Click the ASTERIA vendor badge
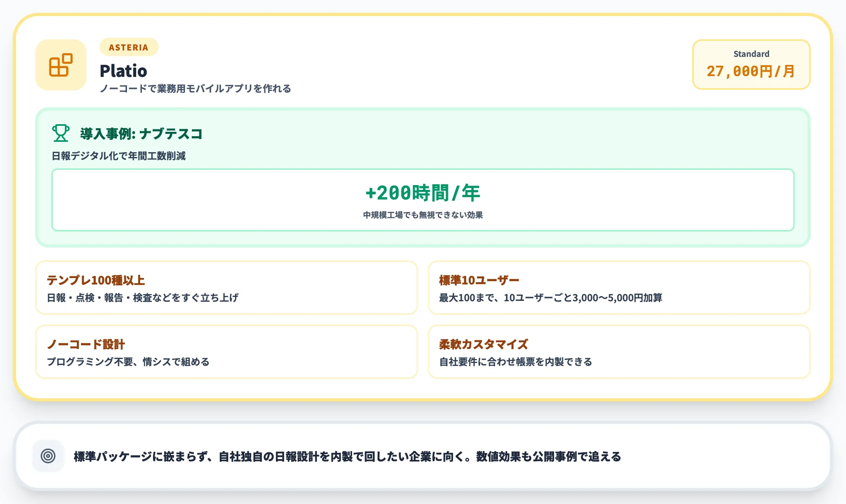This screenshot has height=504, width=846. point(128,47)
